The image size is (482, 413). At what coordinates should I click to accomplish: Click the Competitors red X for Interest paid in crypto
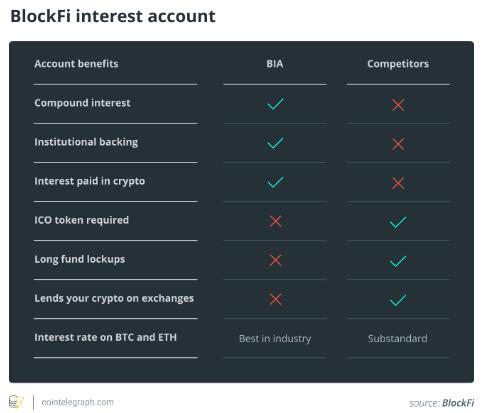[x=398, y=183]
